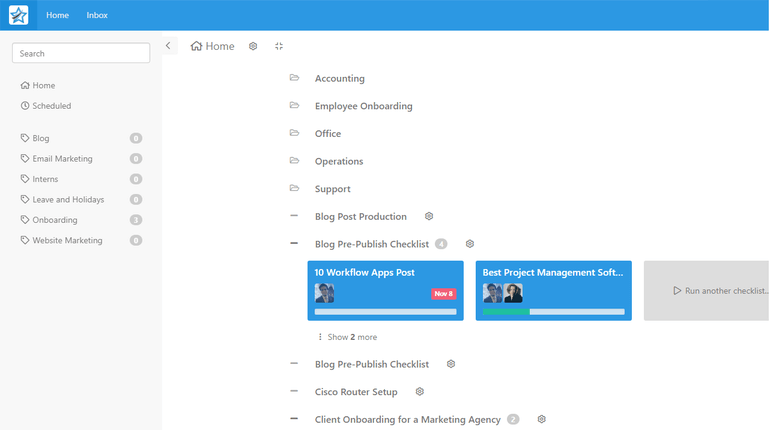Click avatar on 10 Workflow Apps Post card

pos(324,293)
